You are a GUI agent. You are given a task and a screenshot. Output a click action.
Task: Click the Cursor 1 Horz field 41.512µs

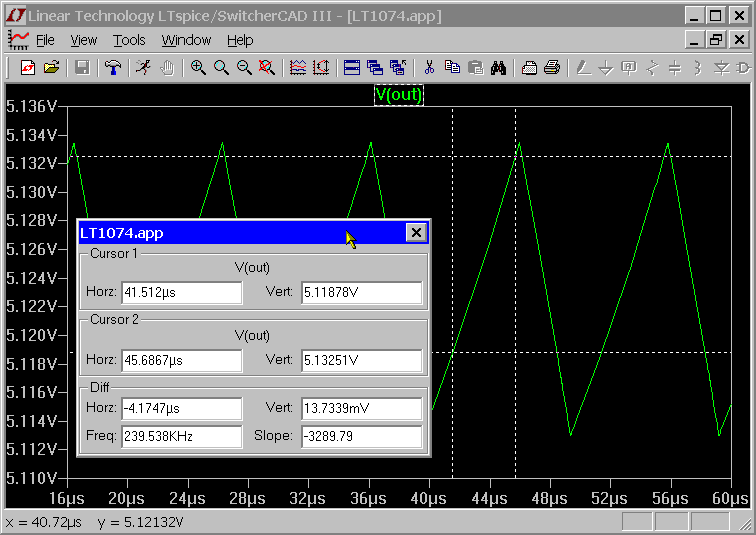point(181,293)
